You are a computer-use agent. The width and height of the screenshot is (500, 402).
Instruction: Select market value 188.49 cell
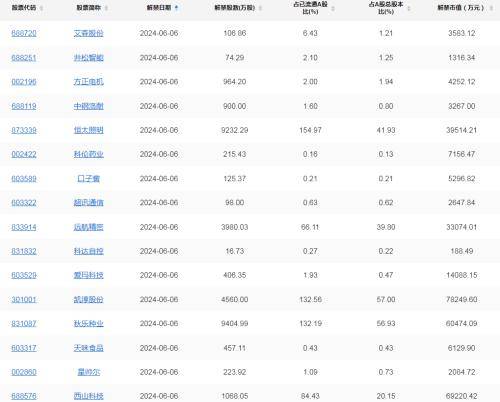pos(462,251)
